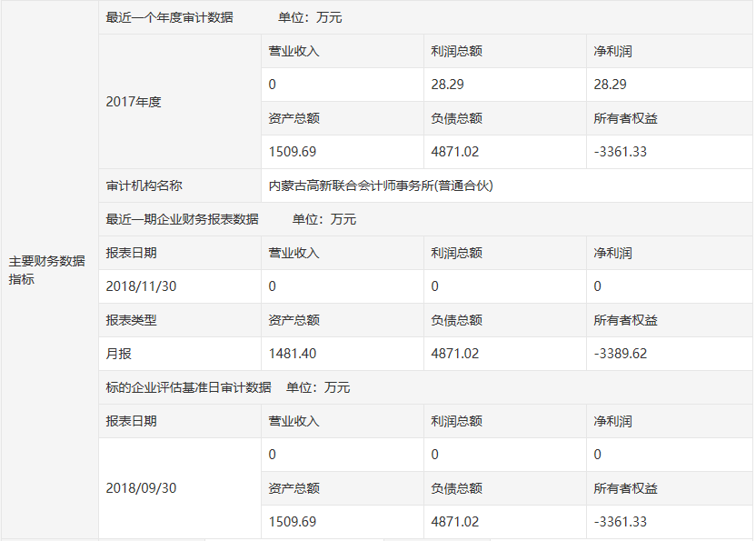This screenshot has height=541, width=756.
Task: Click the 审计机构名称 label
Action: point(144,185)
